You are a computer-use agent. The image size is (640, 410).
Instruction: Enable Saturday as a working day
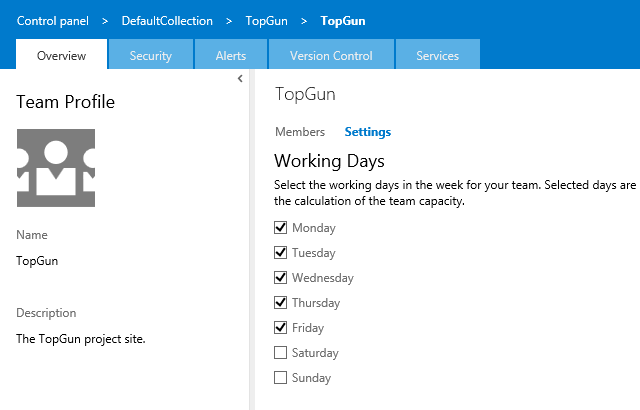coord(280,352)
